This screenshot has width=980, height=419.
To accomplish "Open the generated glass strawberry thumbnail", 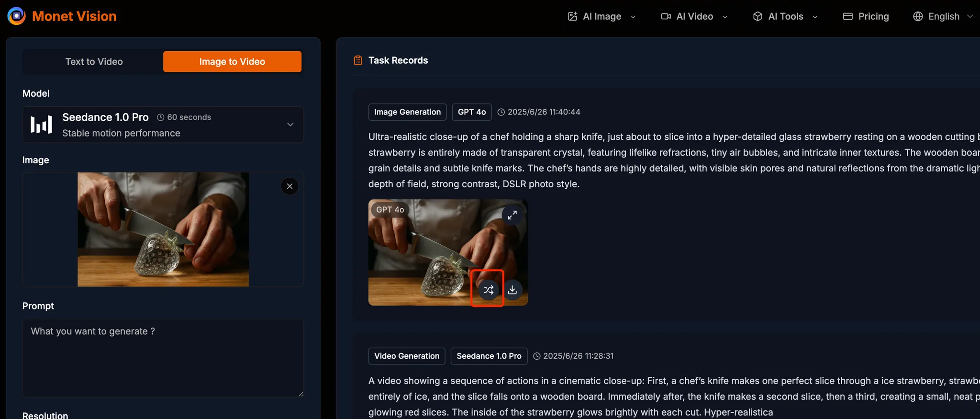I will (448, 252).
